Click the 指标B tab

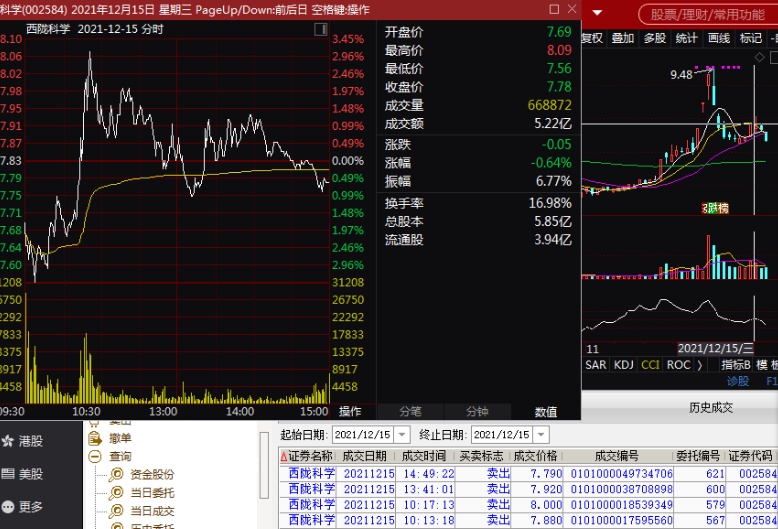point(736,365)
